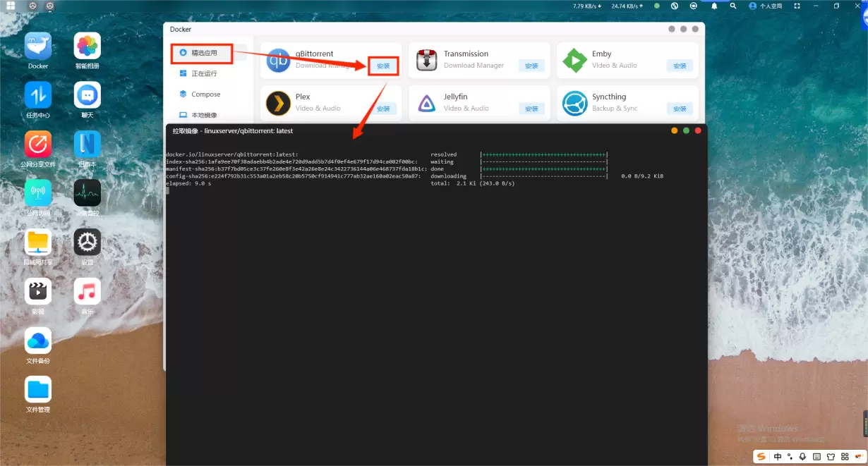Viewport: 868px width, 466px height.
Task: Select Compose in Docker sidebar
Action: click(x=205, y=94)
